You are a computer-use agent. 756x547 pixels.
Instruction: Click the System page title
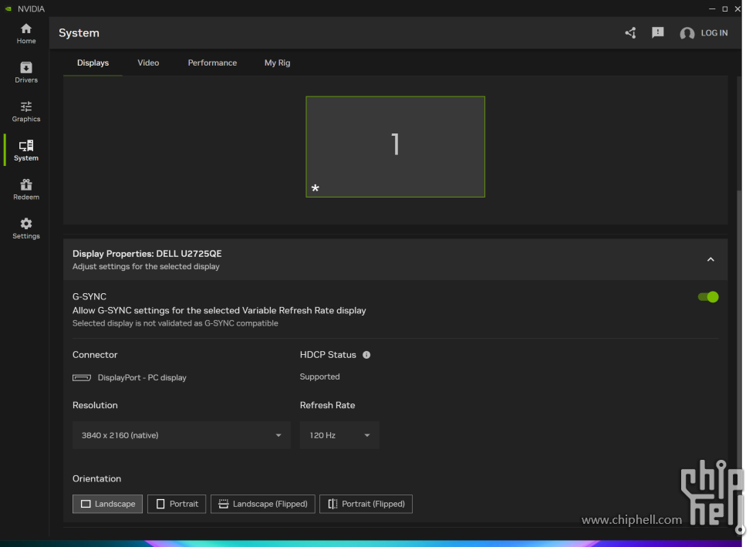click(x=79, y=33)
